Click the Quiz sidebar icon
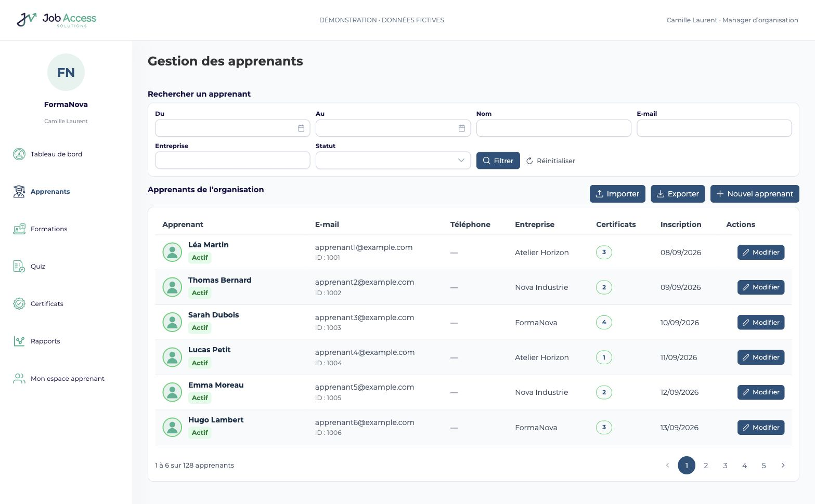 point(19,266)
